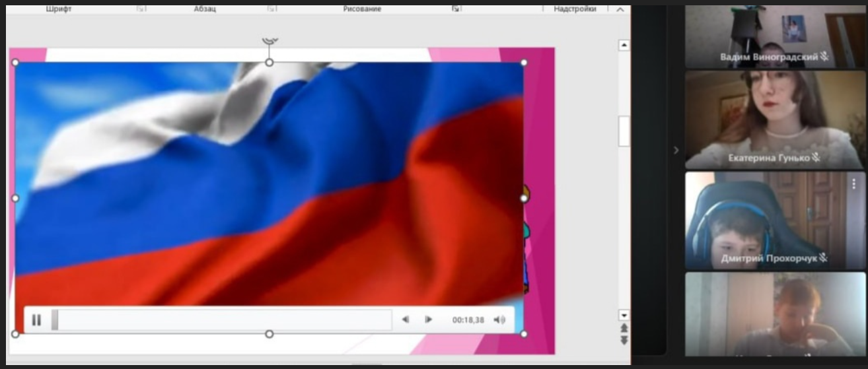Screen dimensions: 868x369
Task: Go to previous slide with double-up arrows
Action: click(624, 327)
